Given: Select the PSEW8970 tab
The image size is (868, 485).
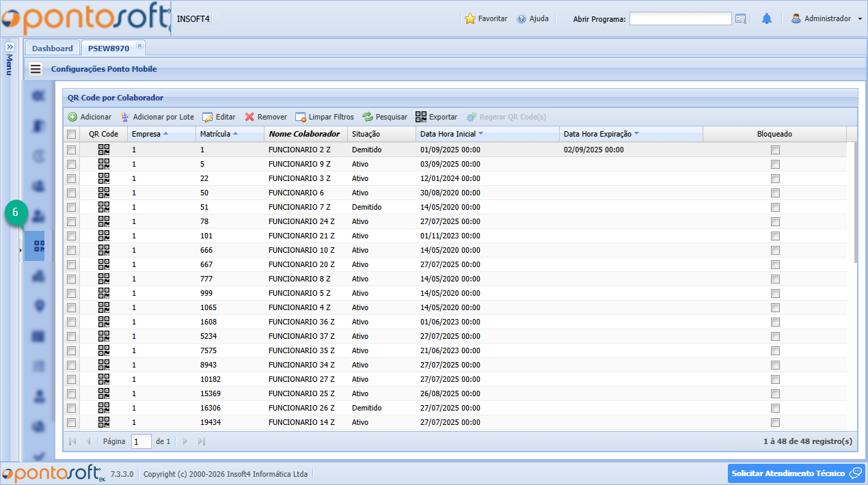Looking at the screenshot, I should tap(107, 48).
